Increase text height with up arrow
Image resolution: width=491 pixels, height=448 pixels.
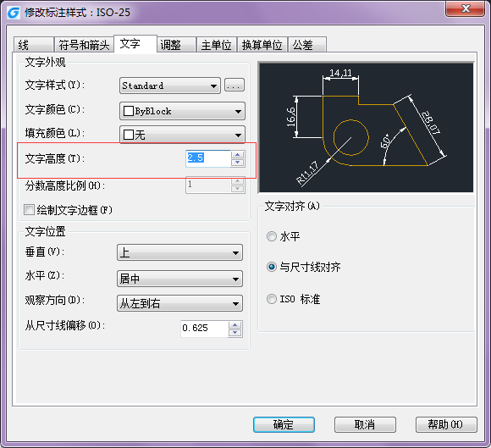point(238,154)
